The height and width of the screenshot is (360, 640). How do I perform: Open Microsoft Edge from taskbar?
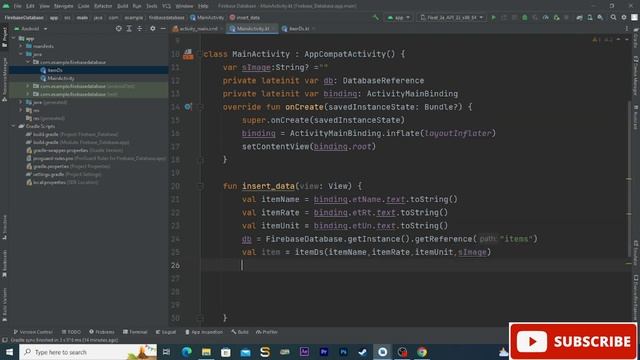tap(187, 352)
